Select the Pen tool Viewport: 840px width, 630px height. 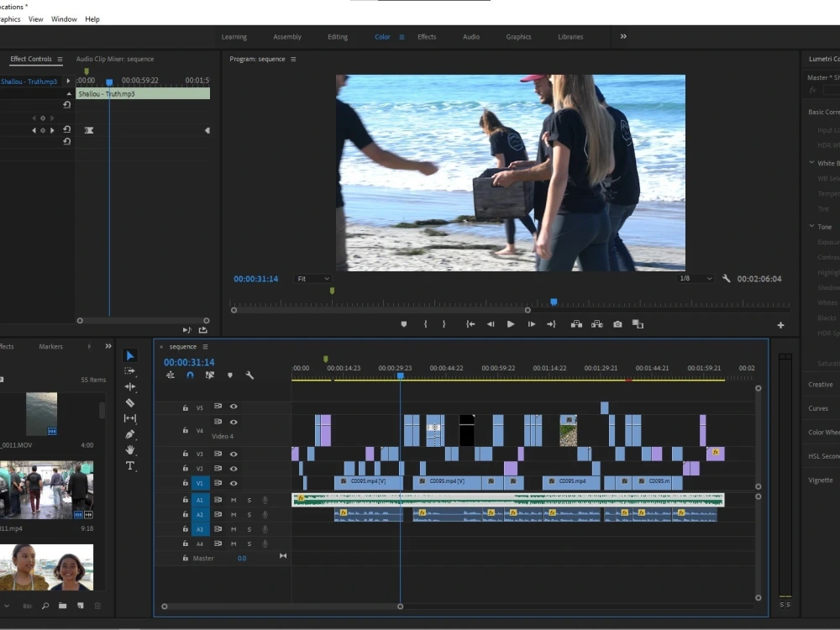pyautogui.click(x=129, y=434)
